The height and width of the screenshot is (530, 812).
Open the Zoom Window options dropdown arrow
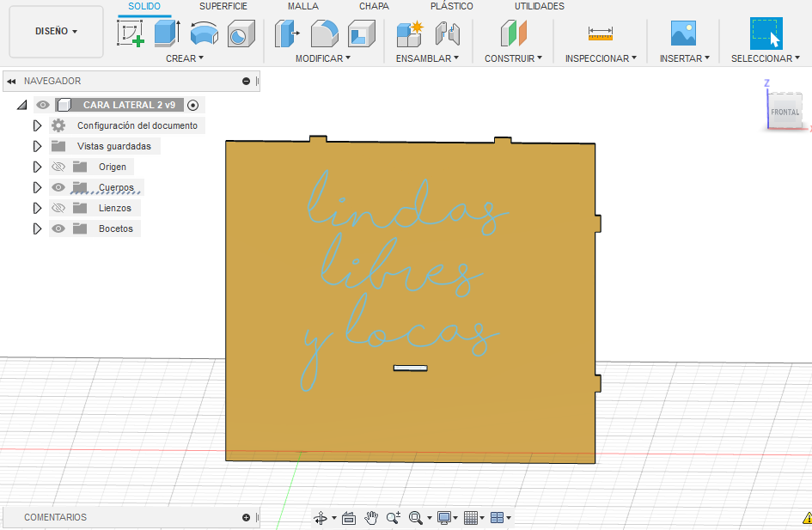click(430, 518)
